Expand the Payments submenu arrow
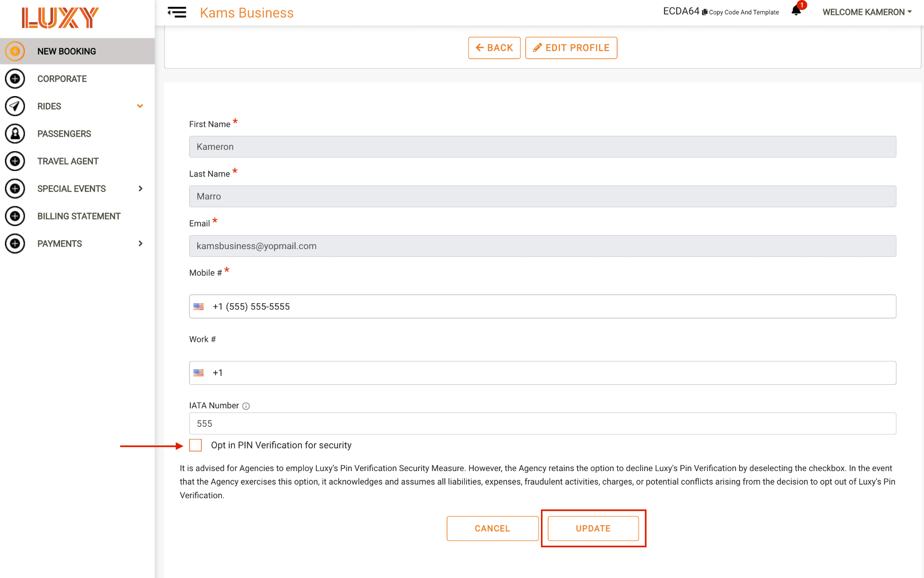 coord(140,244)
